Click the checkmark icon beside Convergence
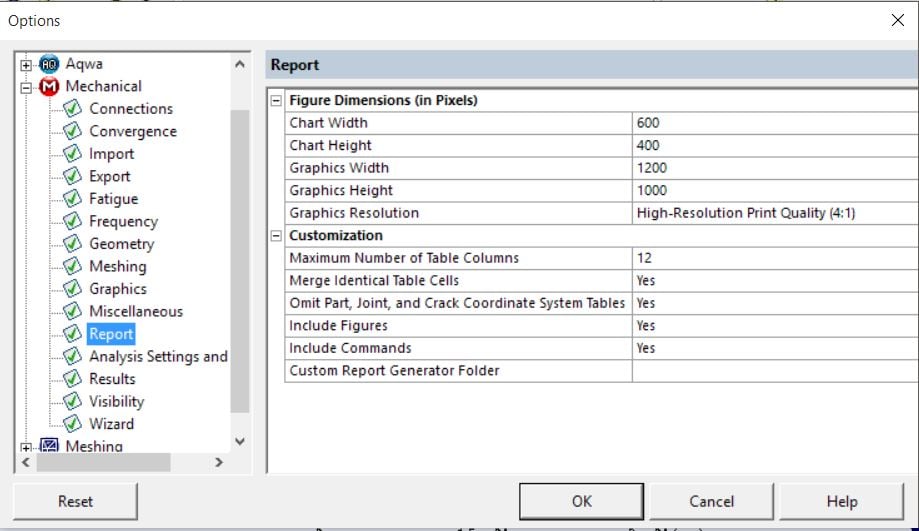 point(73,131)
